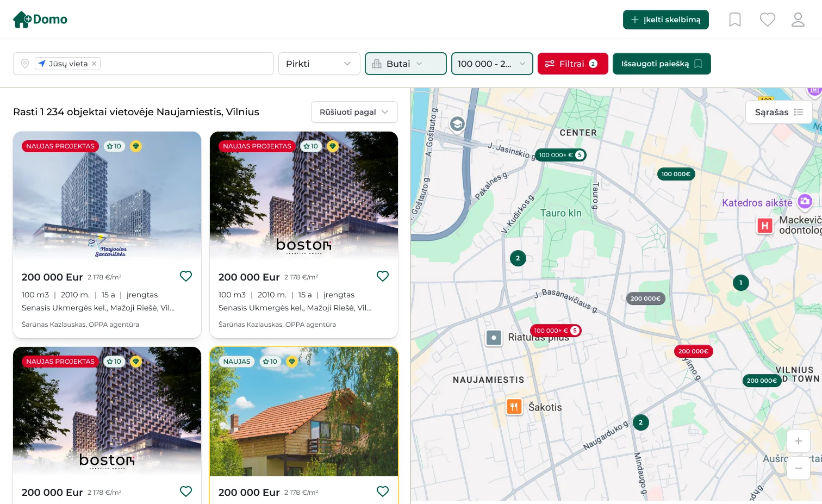Click diamond badge on the wooden house card
The image size is (822, 504).
[x=292, y=362]
